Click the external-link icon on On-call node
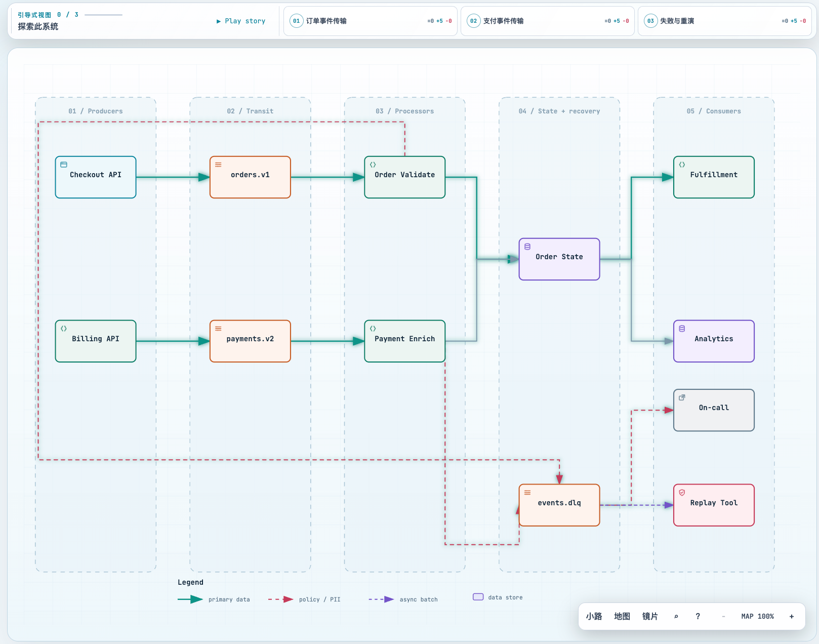Viewport: 819px width, 644px height. pyautogui.click(x=682, y=397)
